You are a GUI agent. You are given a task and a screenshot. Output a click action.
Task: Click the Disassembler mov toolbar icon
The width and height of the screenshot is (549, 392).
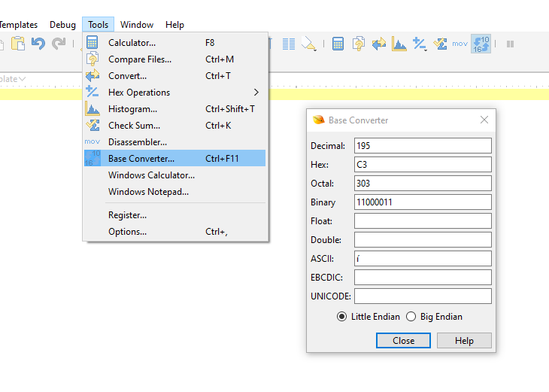click(460, 44)
